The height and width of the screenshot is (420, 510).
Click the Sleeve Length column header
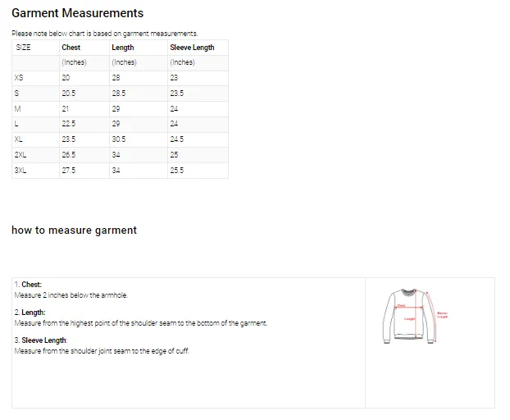point(192,48)
